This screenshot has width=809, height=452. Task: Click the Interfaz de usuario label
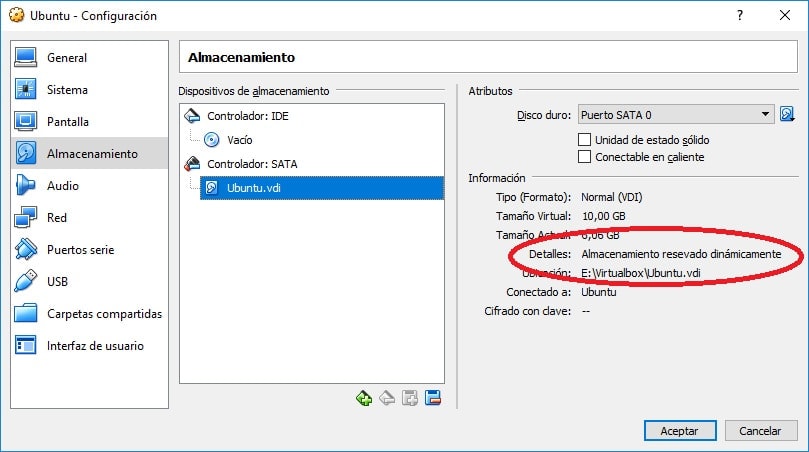coord(95,346)
